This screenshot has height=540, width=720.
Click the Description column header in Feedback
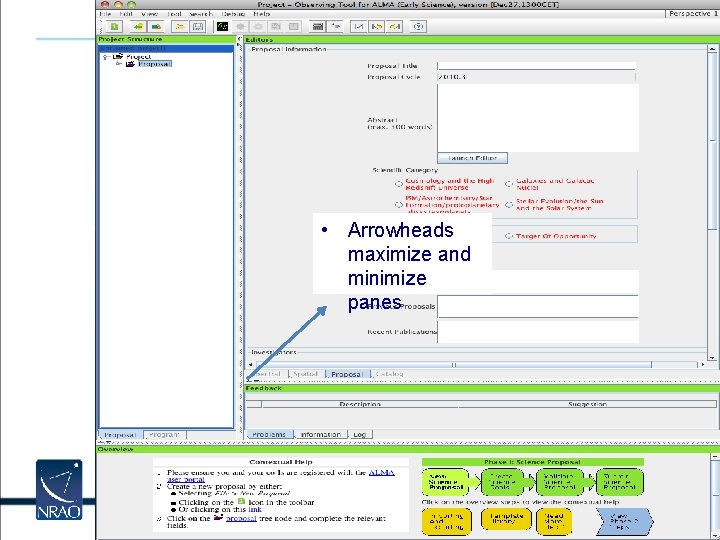360,404
